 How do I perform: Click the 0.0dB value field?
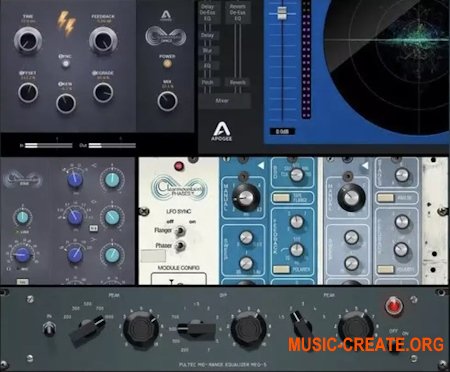coord(282,132)
